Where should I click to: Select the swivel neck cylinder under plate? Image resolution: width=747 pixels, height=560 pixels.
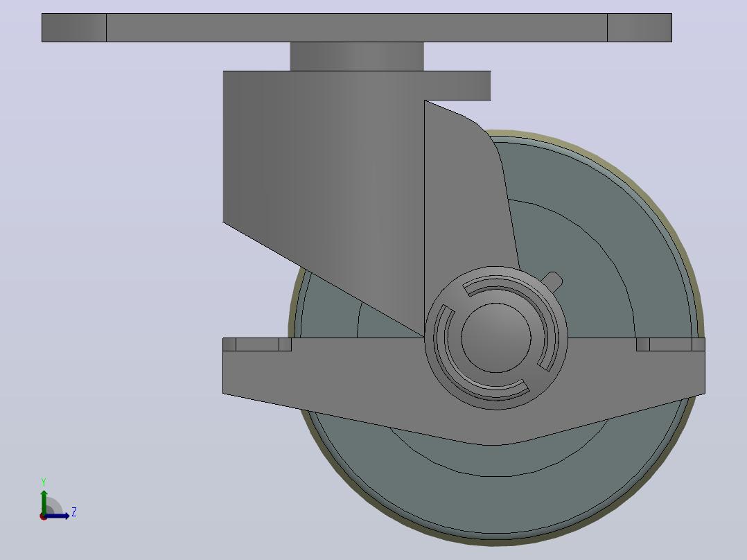click(x=357, y=56)
